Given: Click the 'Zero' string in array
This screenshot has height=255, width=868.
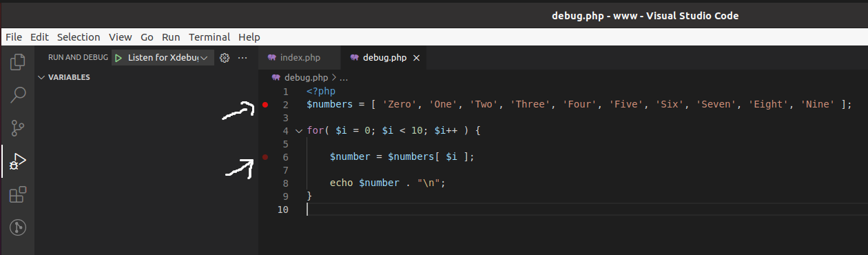Looking at the screenshot, I should coord(400,105).
